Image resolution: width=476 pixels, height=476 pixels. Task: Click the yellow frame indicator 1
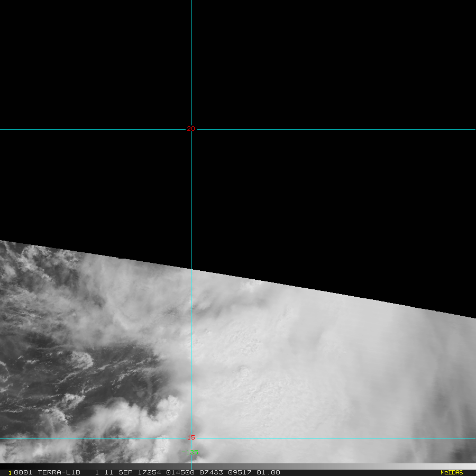10,473
